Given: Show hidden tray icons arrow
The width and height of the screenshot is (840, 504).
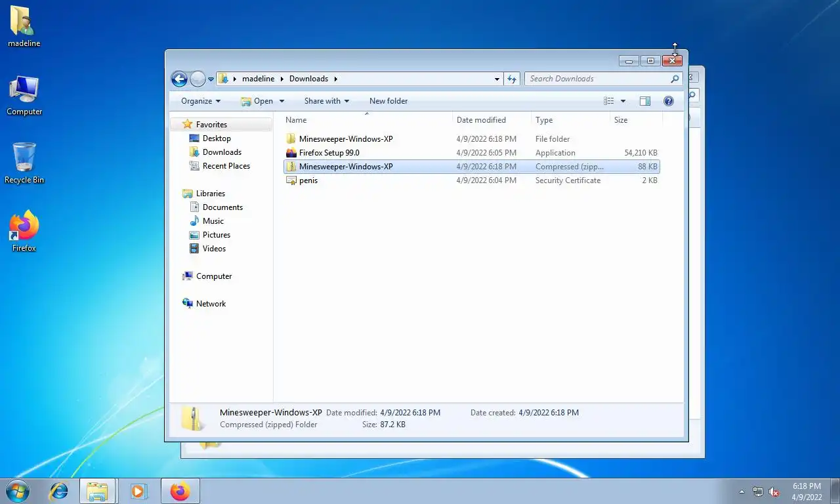Looking at the screenshot, I should point(742,492).
